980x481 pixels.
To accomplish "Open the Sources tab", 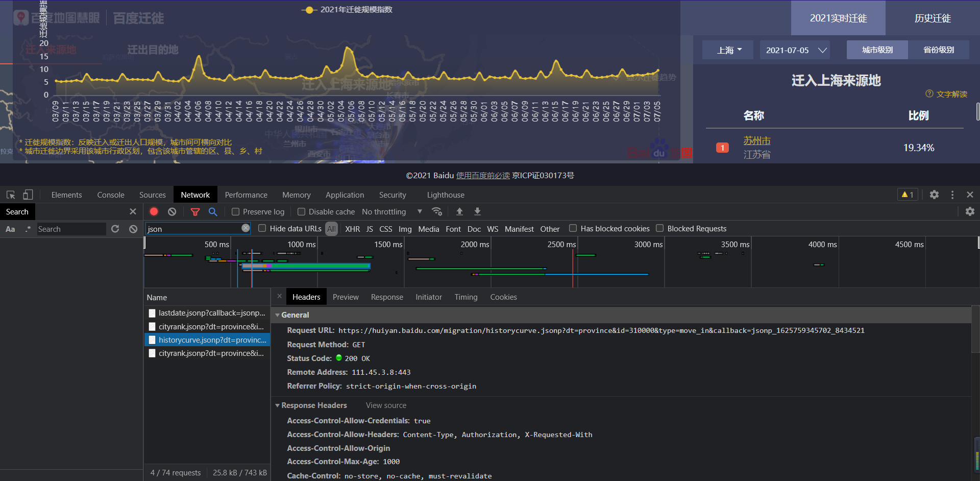I will point(153,195).
